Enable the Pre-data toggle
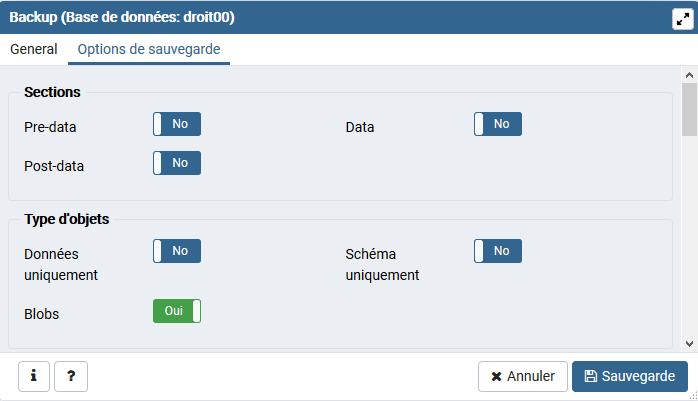 177,124
